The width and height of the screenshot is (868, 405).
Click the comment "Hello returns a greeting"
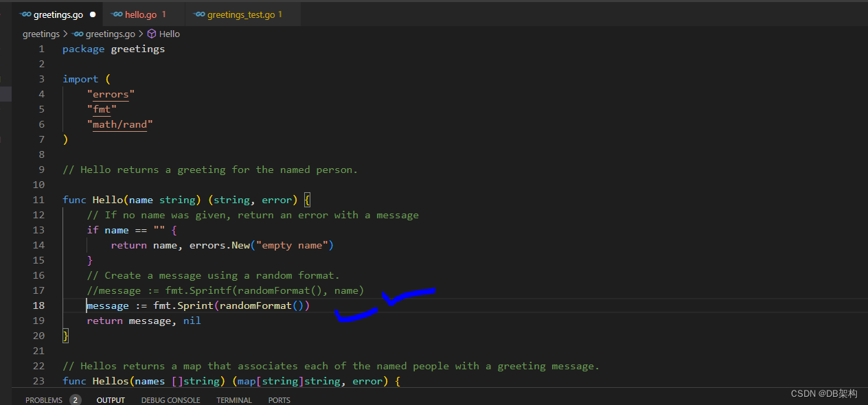coord(210,170)
